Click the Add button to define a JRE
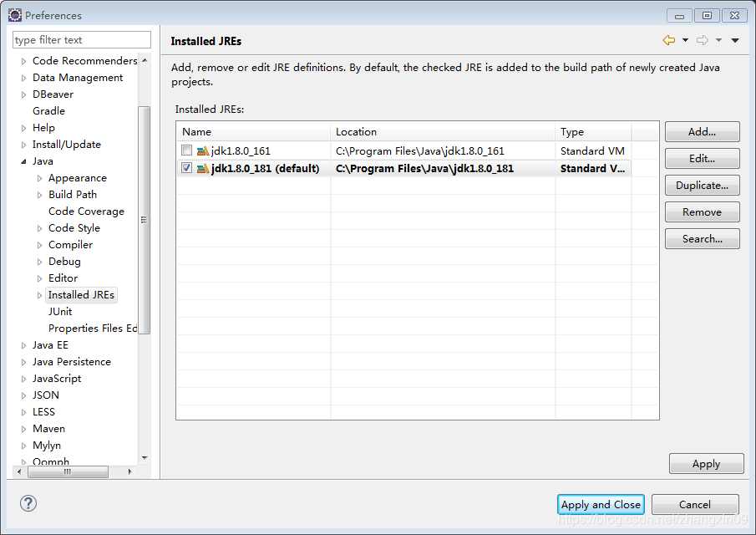 pyautogui.click(x=702, y=131)
